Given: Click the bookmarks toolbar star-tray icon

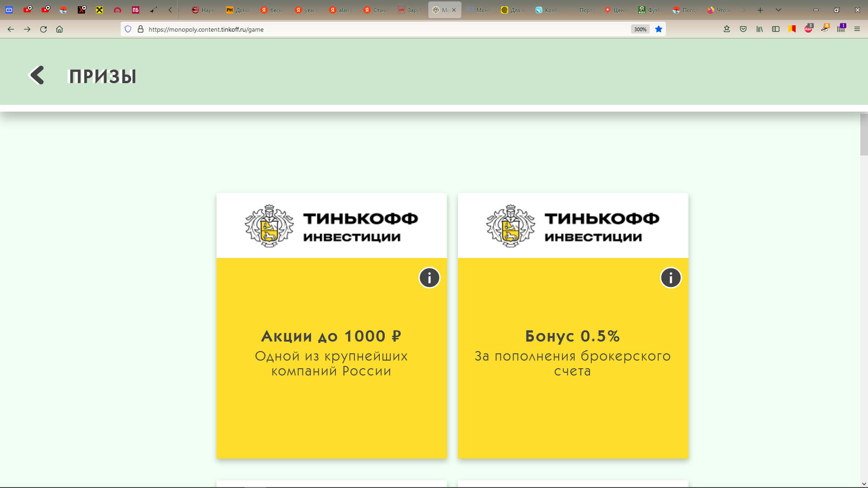Looking at the screenshot, I should click(727, 29).
